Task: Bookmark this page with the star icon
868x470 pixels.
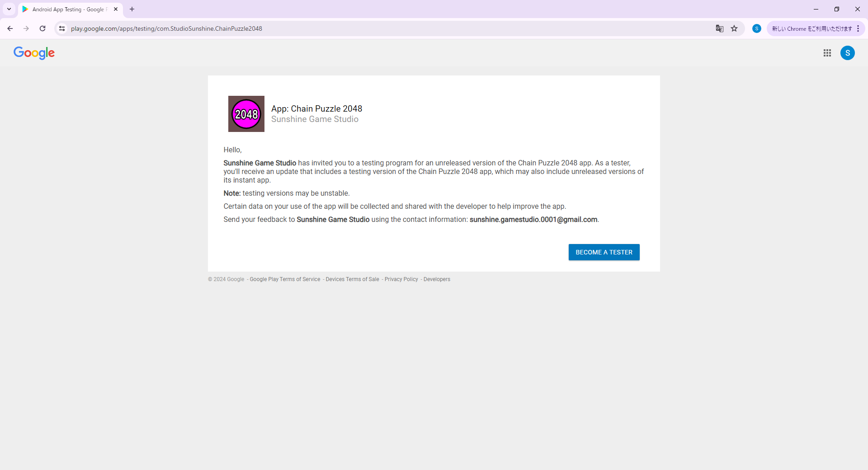Action: [x=734, y=28]
